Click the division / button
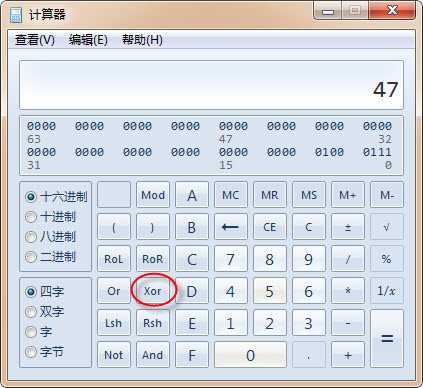 click(x=348, y=259)
